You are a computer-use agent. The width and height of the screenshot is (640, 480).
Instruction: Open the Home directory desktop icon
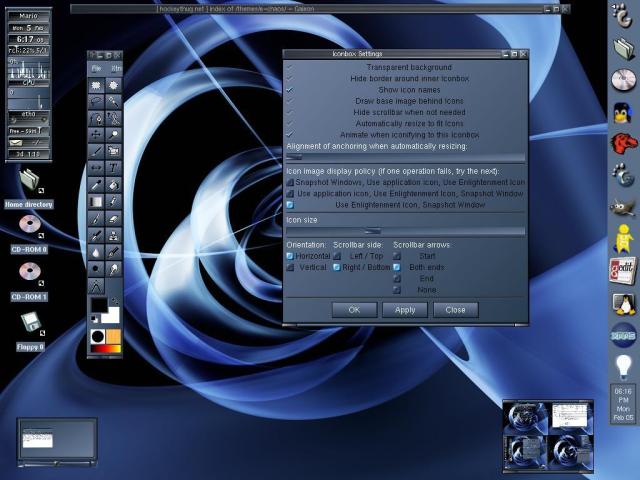coord(31,181)
